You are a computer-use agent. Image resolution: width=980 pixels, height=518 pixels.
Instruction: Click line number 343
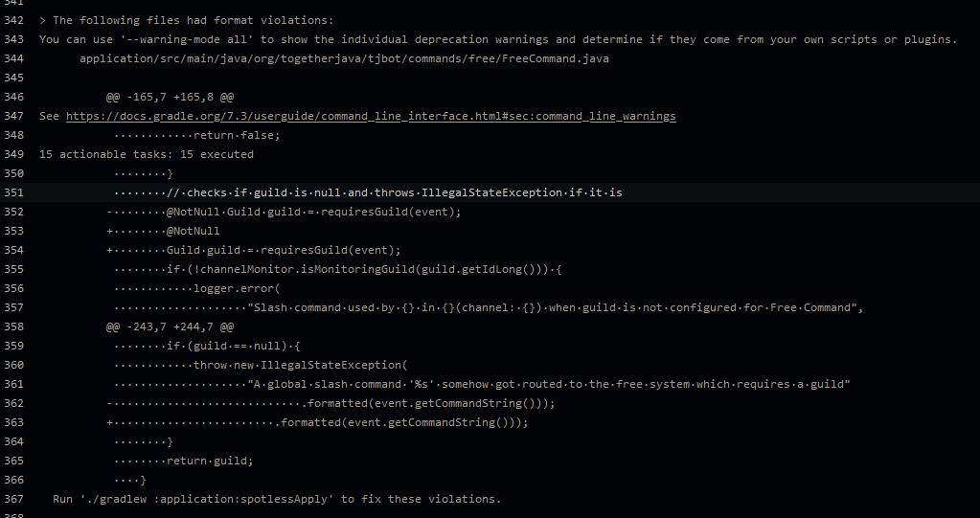13,39
